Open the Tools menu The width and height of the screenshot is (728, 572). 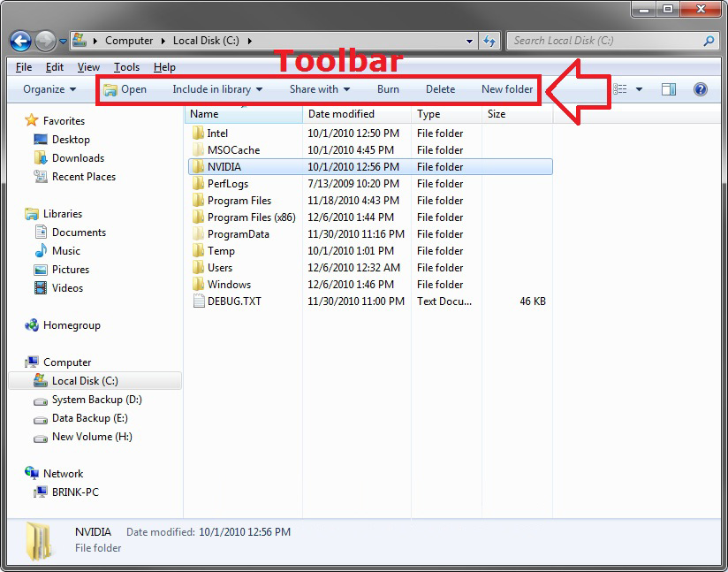click(126, 66)
